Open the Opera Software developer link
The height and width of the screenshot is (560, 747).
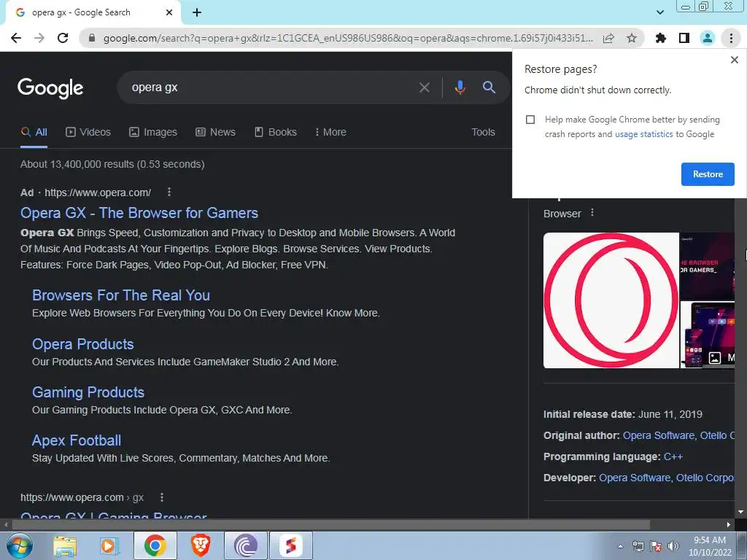pyautogui.click(x=635, y=478)
